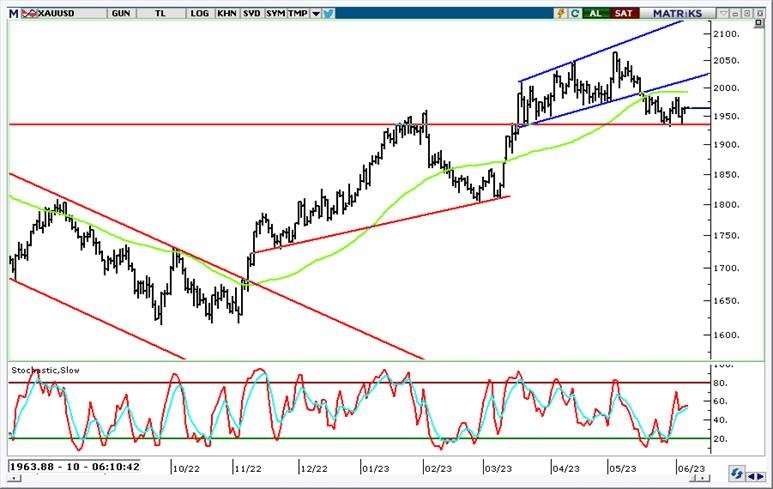Viewport: 773px width, 489px height.
Task: Click the MATRIKS logo
Action: click(x=684, y=14)
